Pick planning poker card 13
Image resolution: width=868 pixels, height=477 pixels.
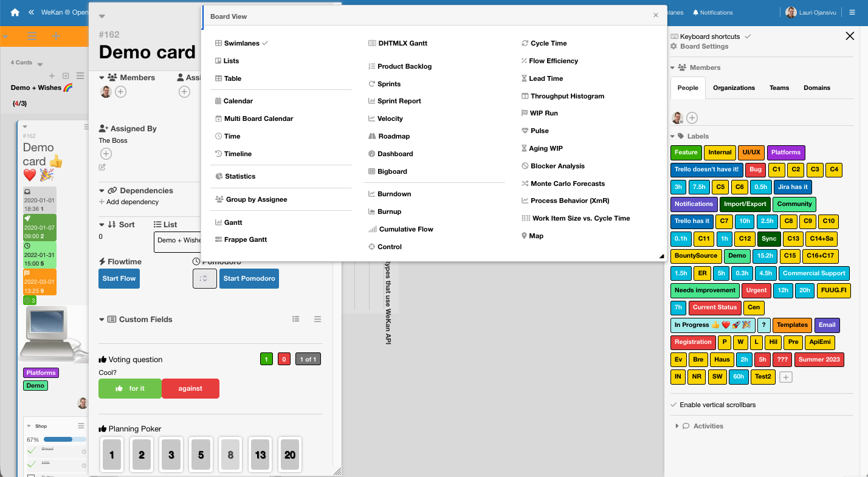click(x=260, y=455)
